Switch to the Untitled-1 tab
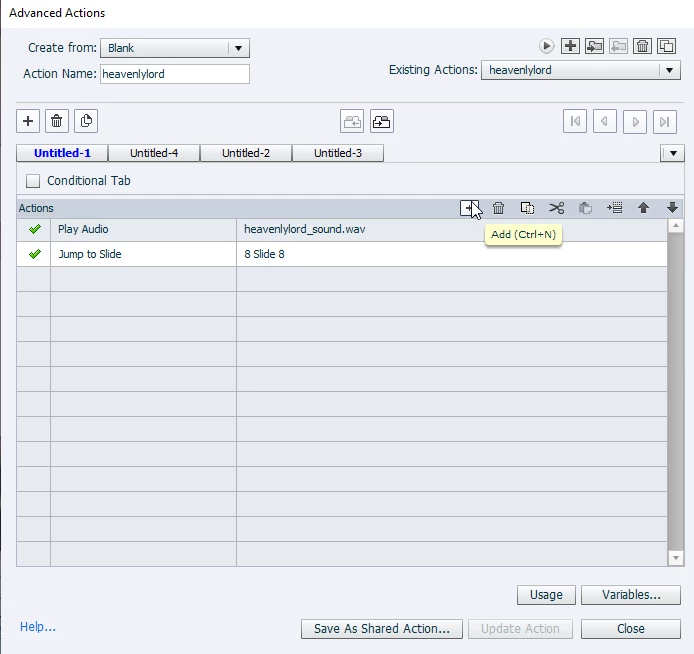 coord(62,153)
